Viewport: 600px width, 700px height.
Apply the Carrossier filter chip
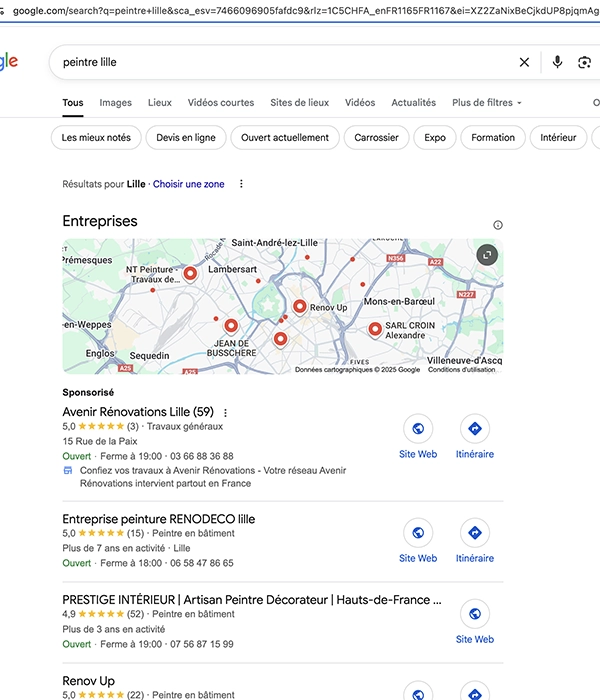(x=376, y=138)
